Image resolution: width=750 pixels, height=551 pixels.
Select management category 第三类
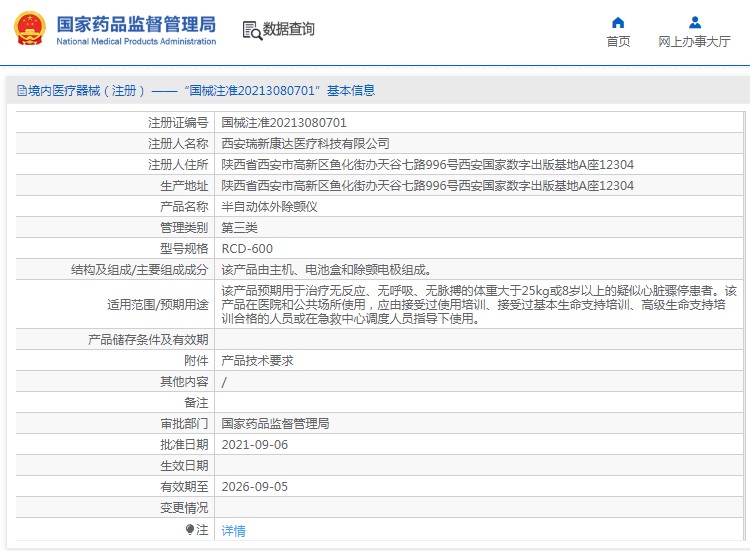[239, 228]
